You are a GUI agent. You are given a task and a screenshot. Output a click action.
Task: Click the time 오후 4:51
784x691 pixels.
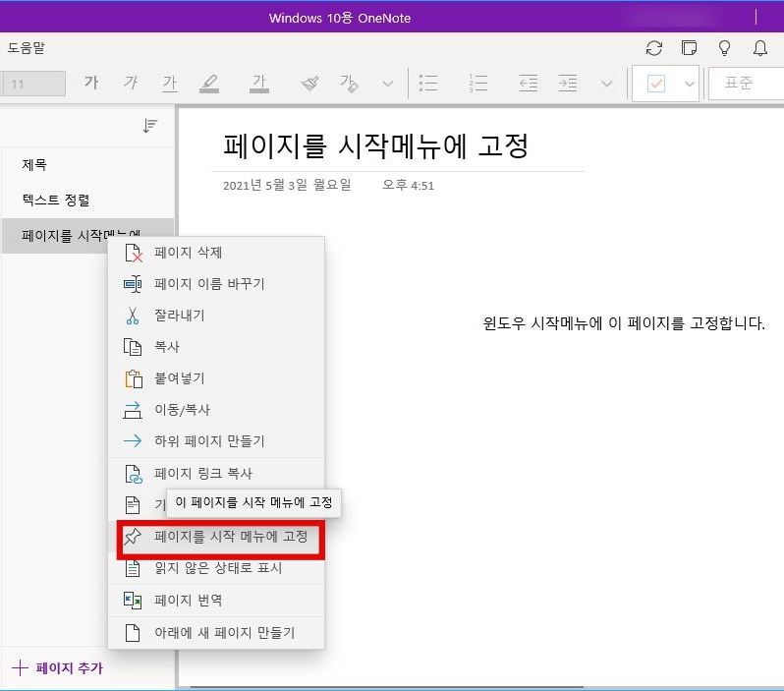(408, 185)
